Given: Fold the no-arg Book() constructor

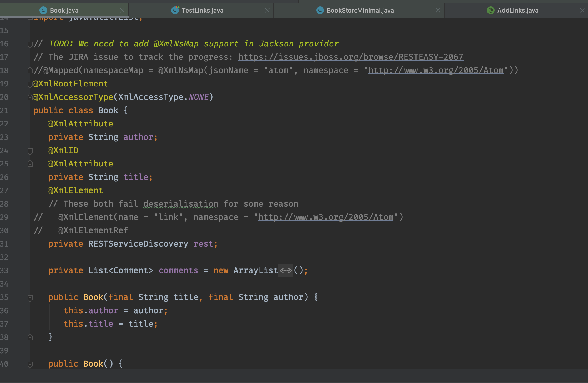Looking at the screenshot, I should click(x=30, y=364).
